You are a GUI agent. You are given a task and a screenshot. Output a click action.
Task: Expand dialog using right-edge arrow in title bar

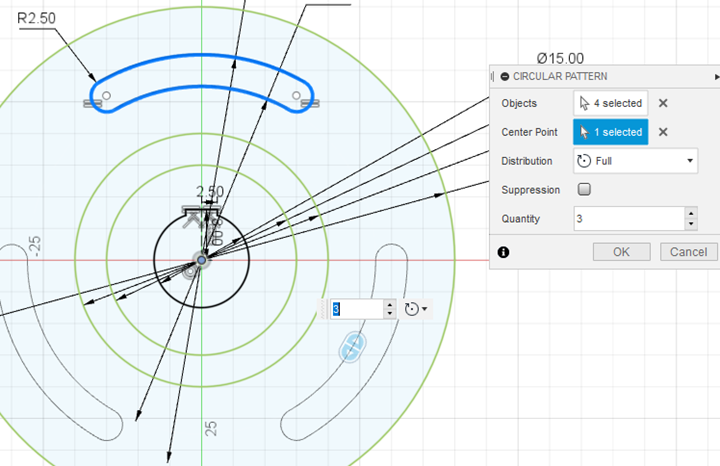point(716,76)
